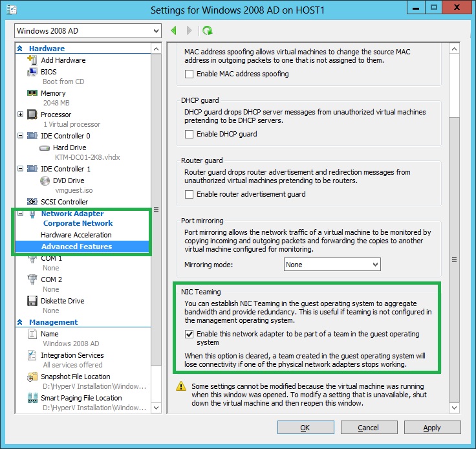Select the Add Hardware item

(63, 60)
